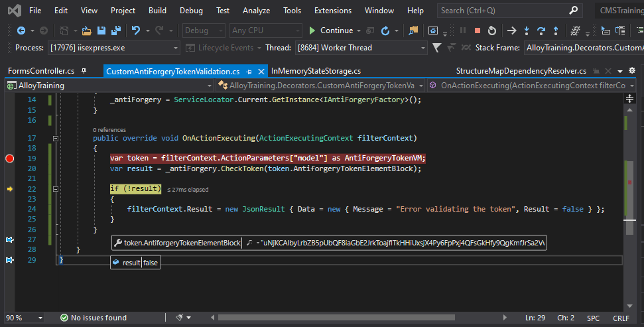Collapse the OnActionExecuting method outline at line 17
Viewport: 644px width, 327px height.
(56, 139)
